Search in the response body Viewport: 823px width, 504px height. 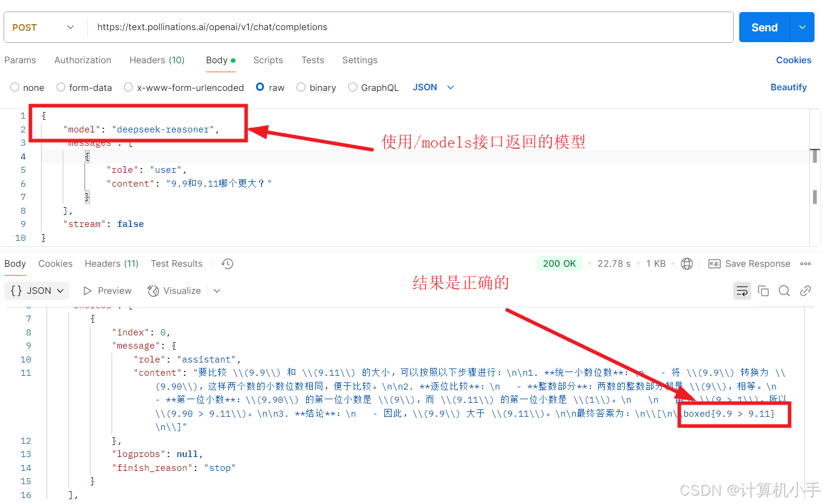pos(784,291)
